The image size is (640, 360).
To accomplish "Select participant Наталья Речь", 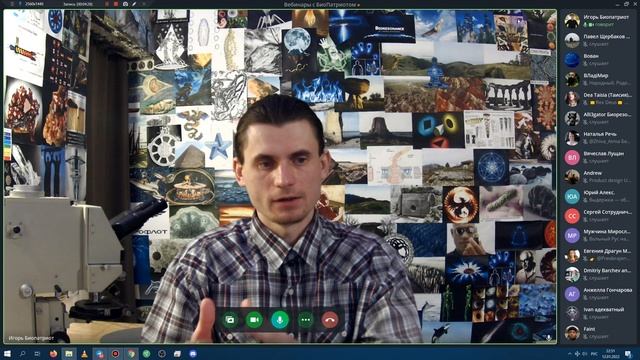I will pos(598,138).
